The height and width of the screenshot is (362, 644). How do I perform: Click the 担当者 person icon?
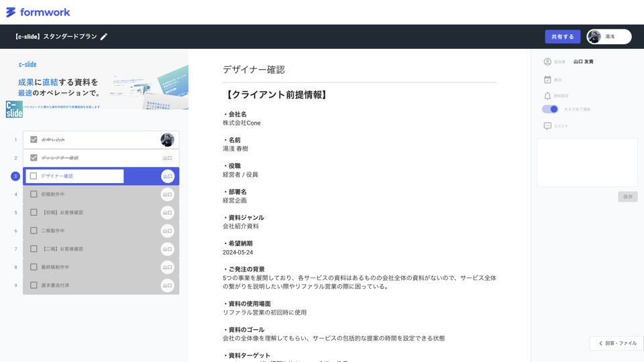coord(547,62)
